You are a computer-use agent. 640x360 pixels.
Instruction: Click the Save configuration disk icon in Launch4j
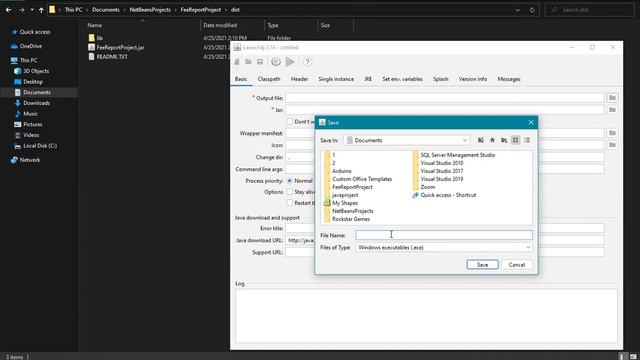click(260, 62)
